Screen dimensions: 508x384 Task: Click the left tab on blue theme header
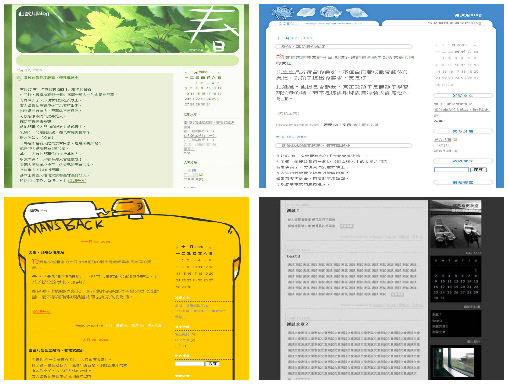(x=322, y=24)
